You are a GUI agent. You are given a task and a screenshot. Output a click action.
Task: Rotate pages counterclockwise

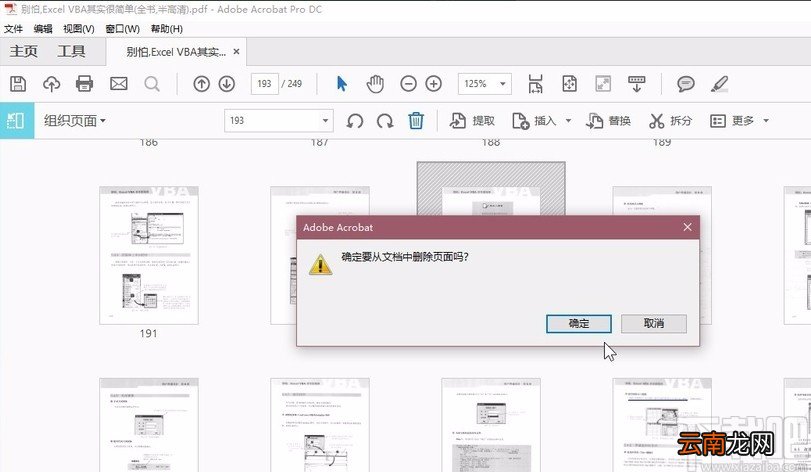pyautogui.click(x=355, y=121)
